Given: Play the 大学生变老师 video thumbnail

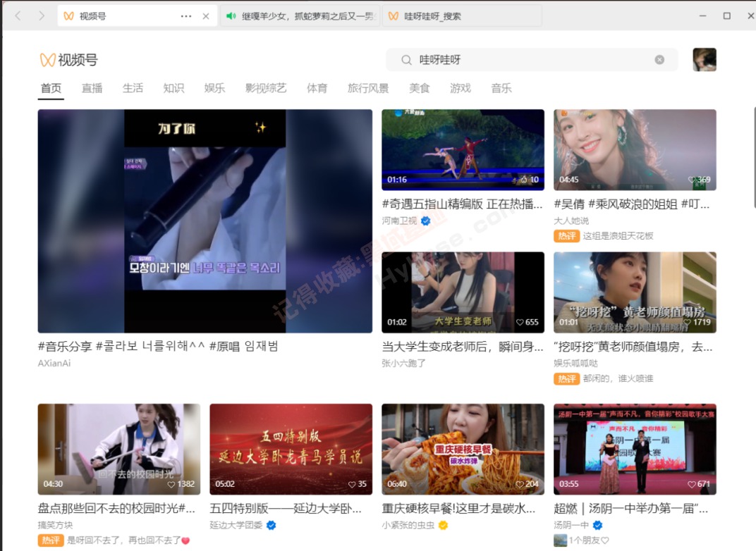Looking at the screenshot, I should [463, 292].
